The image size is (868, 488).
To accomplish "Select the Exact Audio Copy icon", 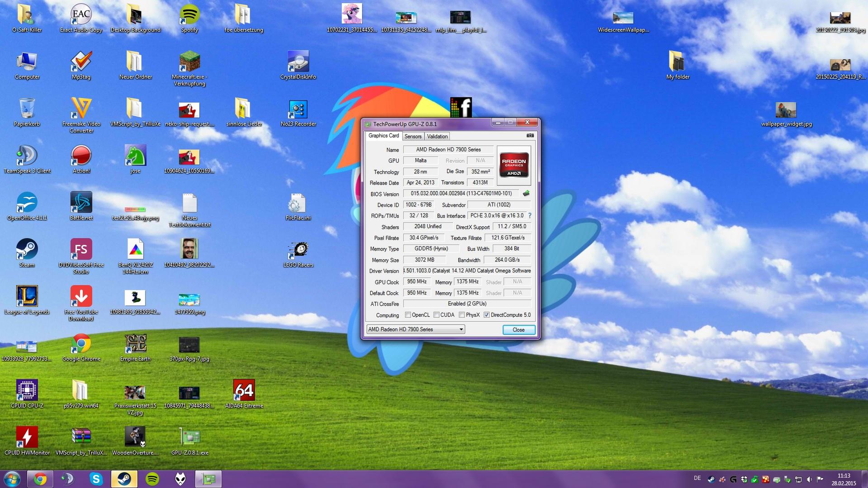I will pos(81,18).
